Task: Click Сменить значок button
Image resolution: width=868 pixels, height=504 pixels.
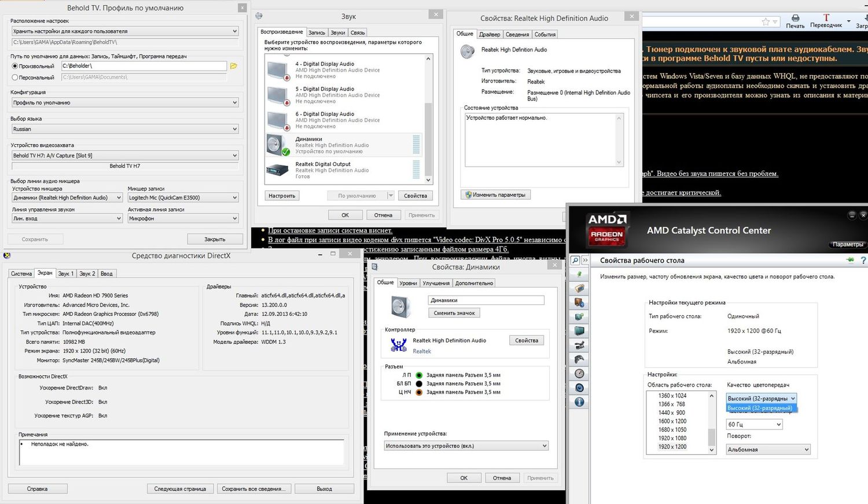Action: pos(454,313)
